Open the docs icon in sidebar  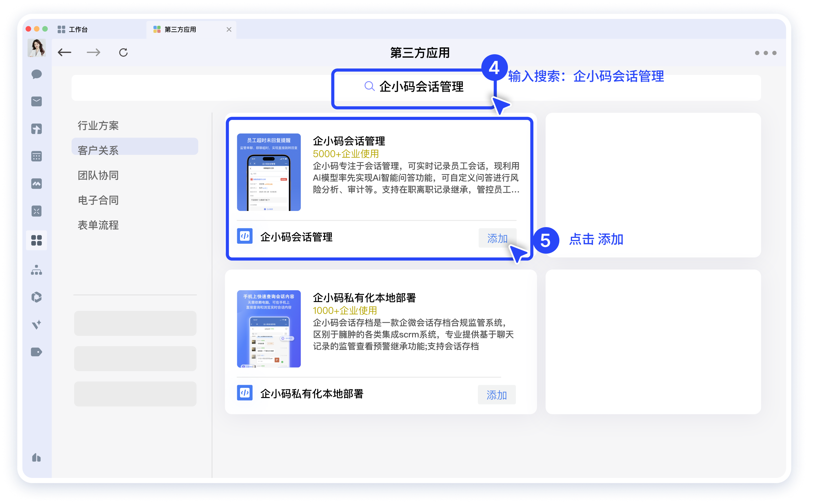[x=36, y=129]
